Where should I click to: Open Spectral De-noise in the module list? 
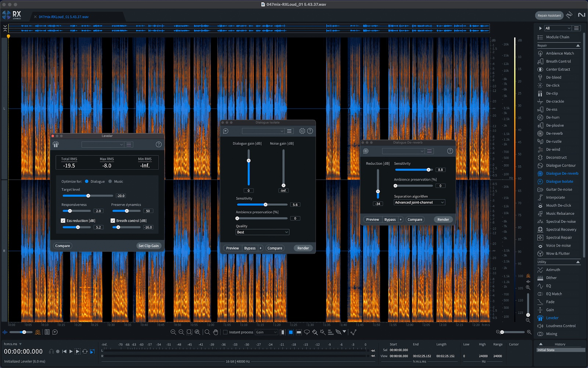(x=560, y=221)
